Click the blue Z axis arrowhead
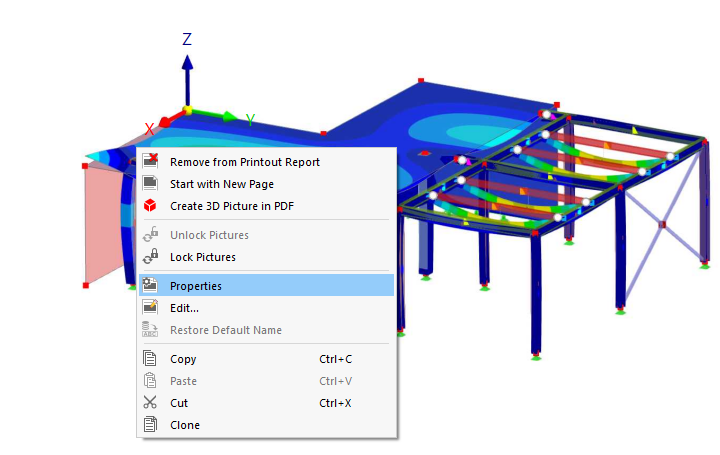Image resolution: width=720 pixels, height=455 pixels. [x=187, y=62]
